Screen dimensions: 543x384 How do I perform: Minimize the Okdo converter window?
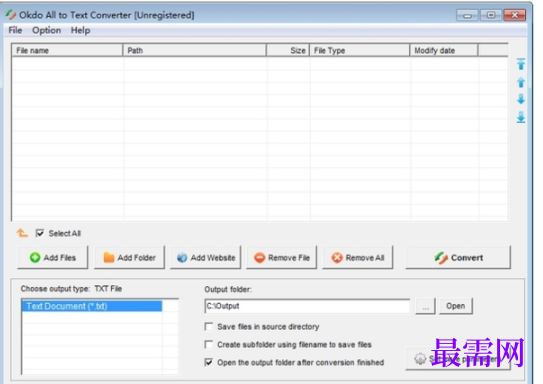click(x=467, y=15)
